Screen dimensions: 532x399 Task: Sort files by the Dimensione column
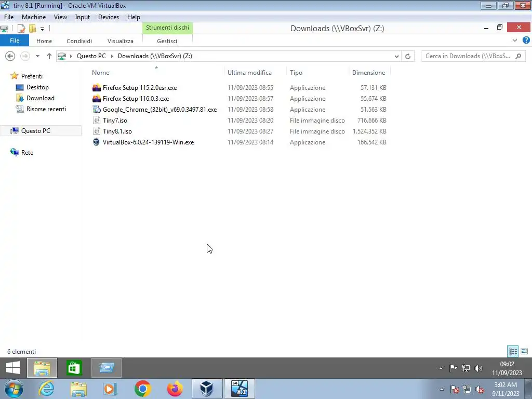[368, 73]
